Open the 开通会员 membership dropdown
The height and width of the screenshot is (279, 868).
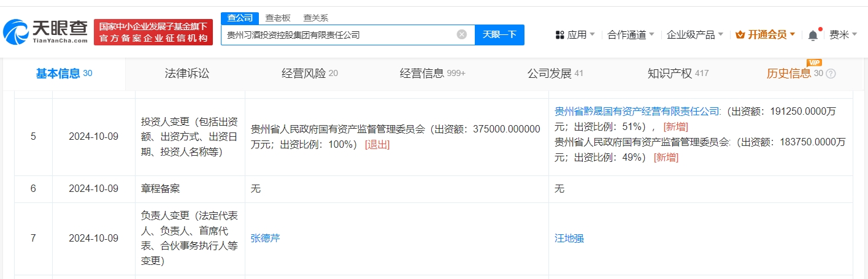766,35
